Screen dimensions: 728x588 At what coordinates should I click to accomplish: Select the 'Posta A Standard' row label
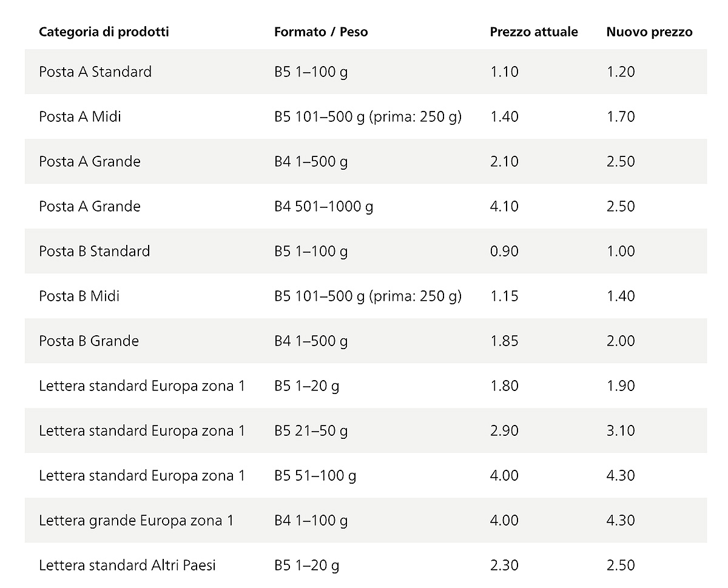click(x=95, y=72)
